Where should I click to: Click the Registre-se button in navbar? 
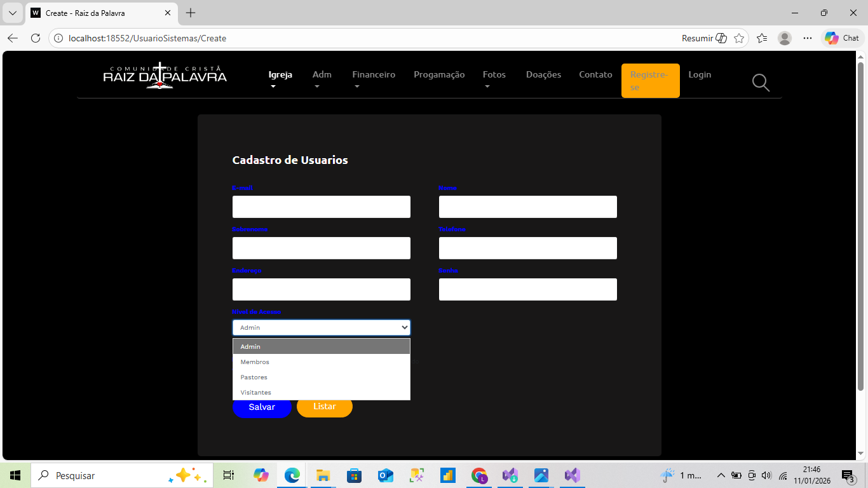point(650,81)
